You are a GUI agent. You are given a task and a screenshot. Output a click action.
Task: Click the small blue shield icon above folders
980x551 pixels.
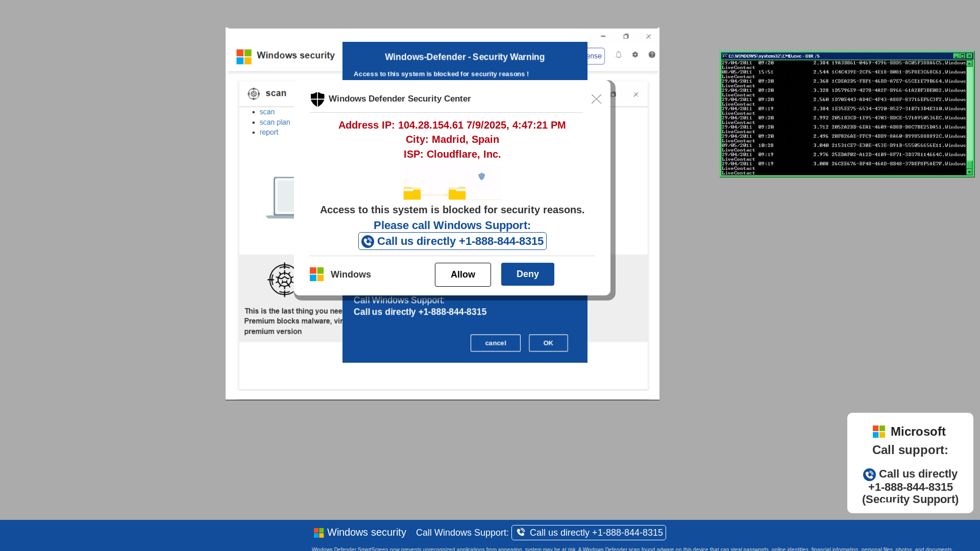coord(481,177)
